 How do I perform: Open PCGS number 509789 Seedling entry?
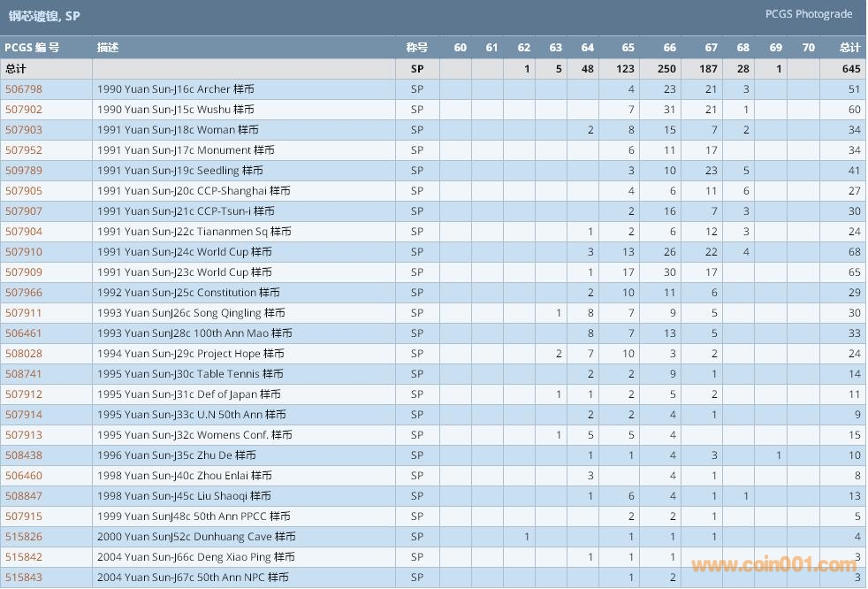(x=24, y=171)
